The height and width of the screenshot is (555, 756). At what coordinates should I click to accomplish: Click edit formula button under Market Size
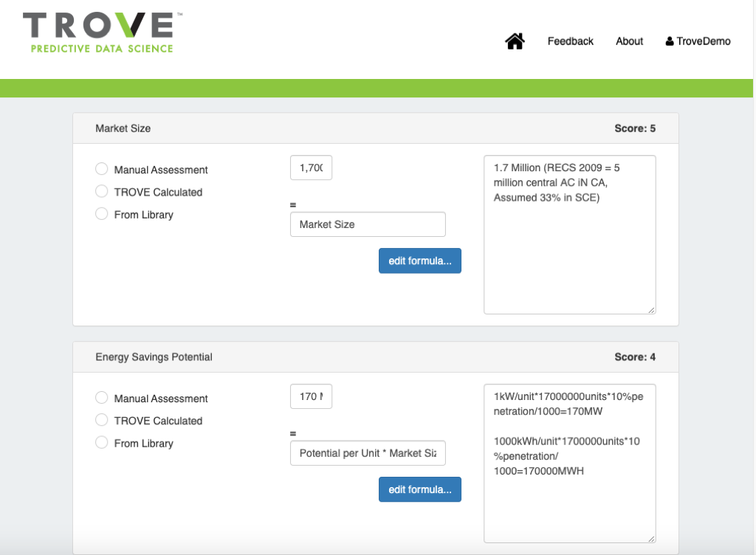tap(419, 261)
